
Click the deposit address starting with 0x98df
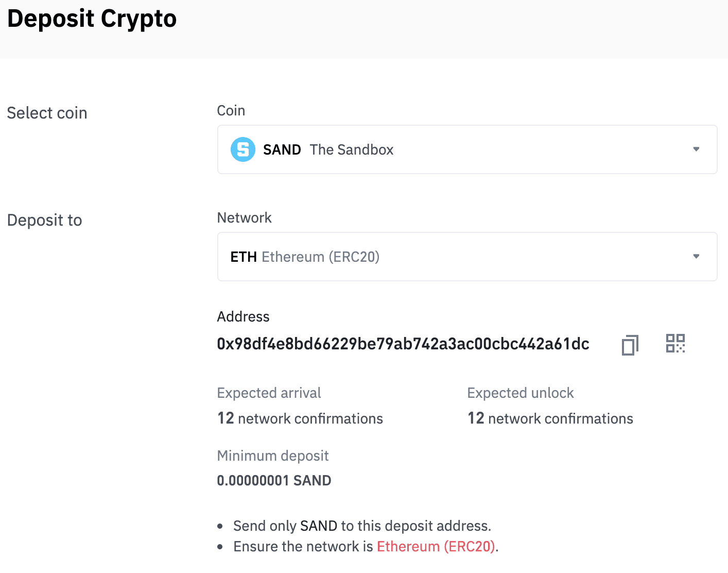(x=403, y=344)
